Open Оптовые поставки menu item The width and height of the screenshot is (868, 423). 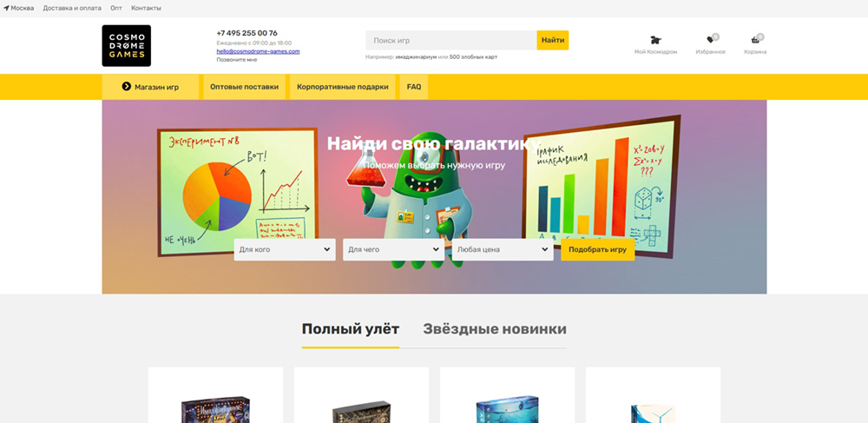tap(244, 87)
